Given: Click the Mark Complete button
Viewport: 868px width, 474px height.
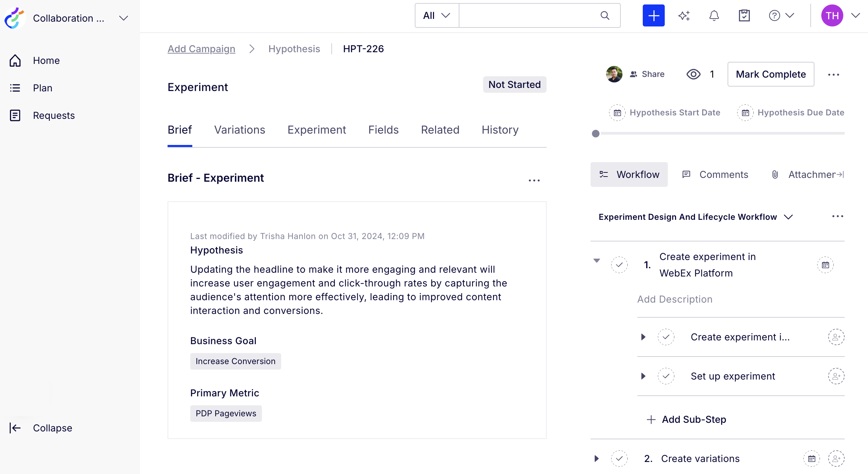Looking at the screenshot, I should coord(770,74).
